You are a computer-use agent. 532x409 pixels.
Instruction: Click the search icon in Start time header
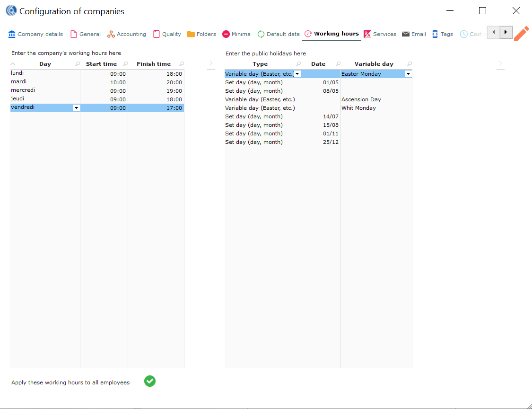click(125, 64)
